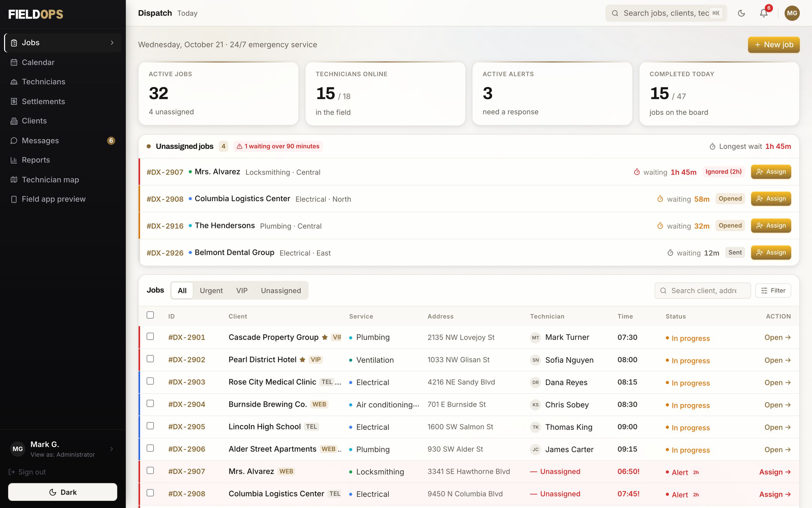812x508 pixels.
Task: Expand the Mark G. user menu chevron
Action: [x=112, y=449]
